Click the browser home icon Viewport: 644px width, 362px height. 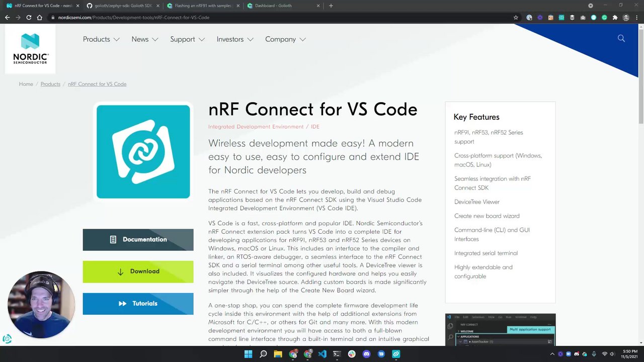(40, 17)
